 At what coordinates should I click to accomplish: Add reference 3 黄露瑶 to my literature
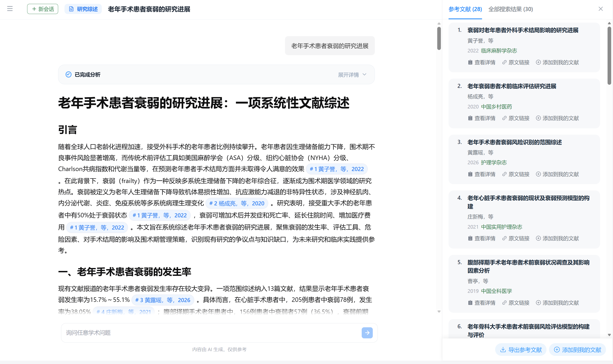557,174
